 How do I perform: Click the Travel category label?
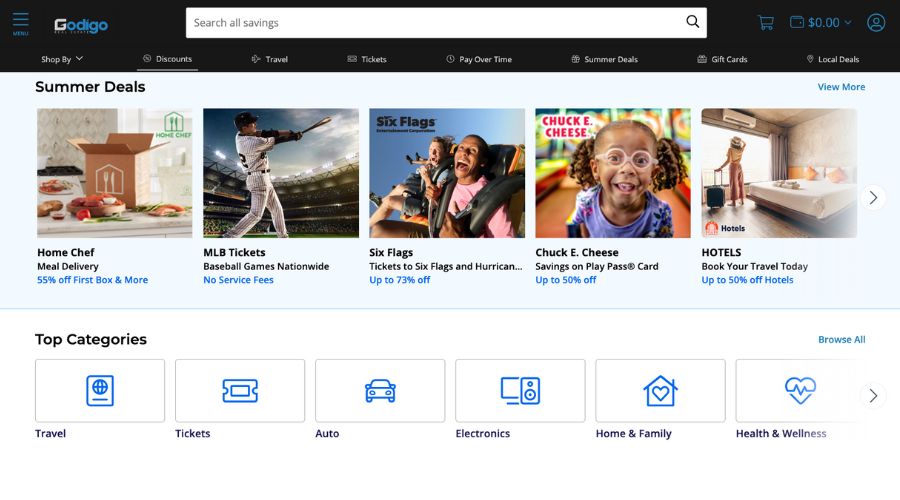pos(51,433)
